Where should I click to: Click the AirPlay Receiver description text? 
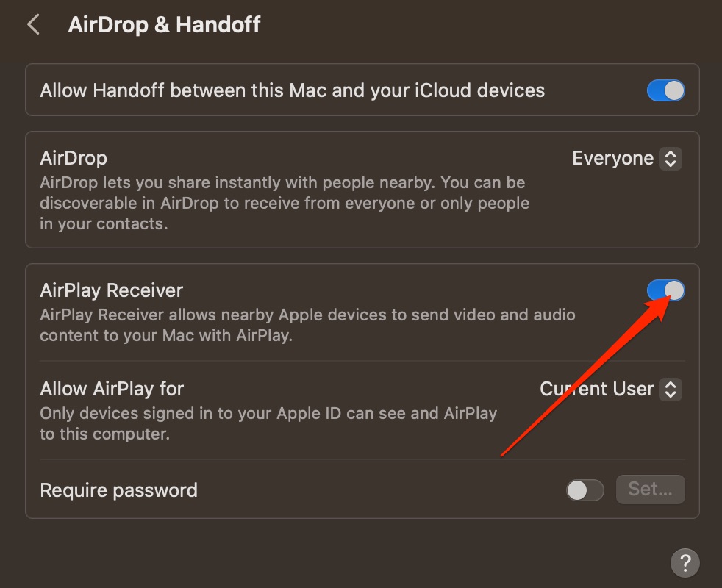307,325
